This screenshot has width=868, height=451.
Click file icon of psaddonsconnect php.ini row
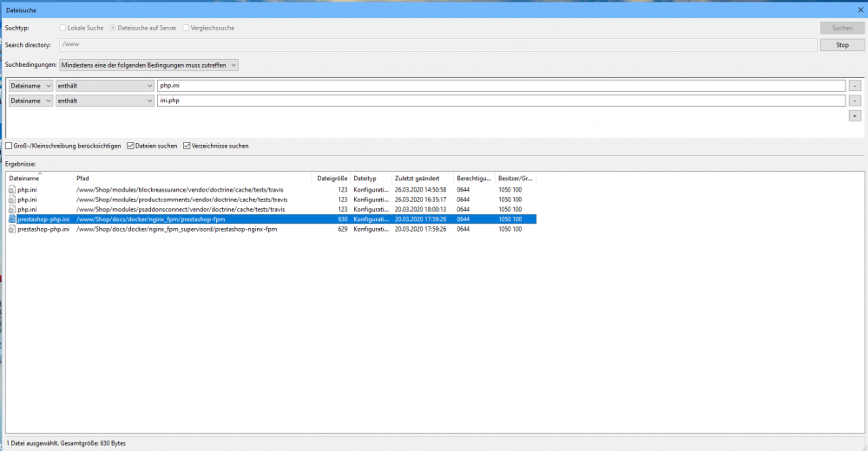[12, 210]
